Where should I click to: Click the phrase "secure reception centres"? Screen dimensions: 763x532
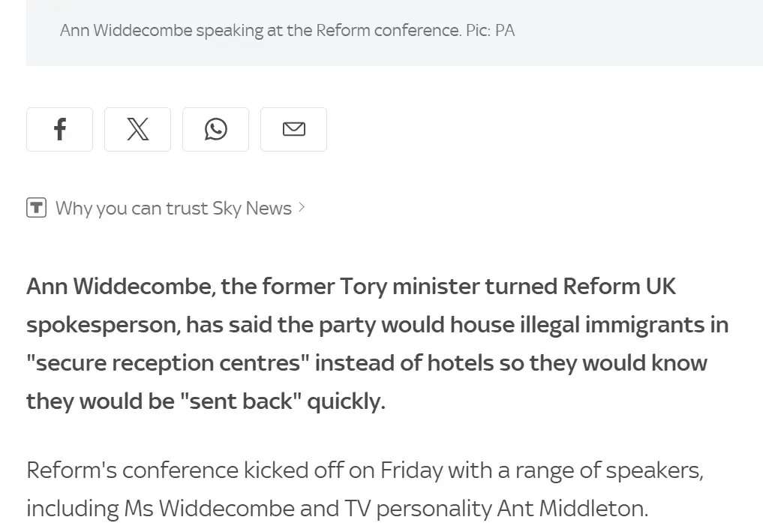168,363
